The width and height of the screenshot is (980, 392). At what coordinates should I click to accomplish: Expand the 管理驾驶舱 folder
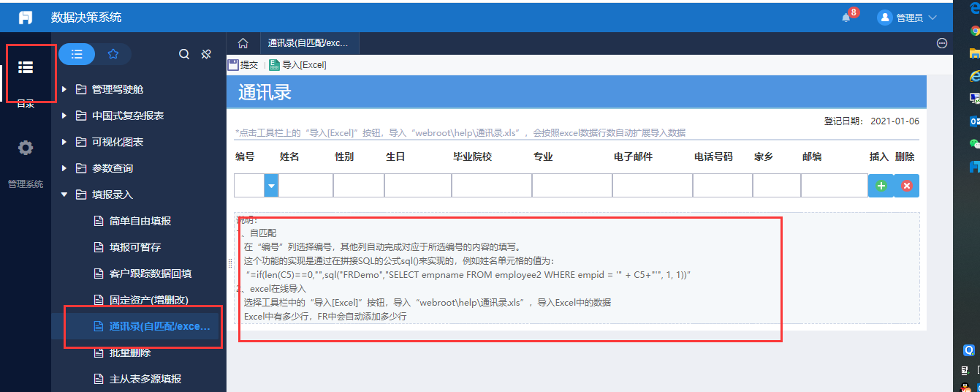click(x=64, y=89)
